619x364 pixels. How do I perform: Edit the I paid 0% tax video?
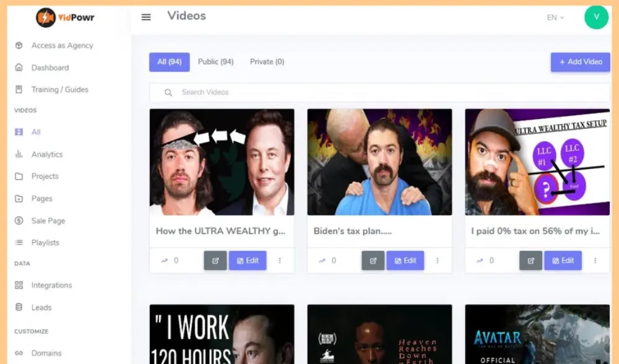(x=563, y=261)
